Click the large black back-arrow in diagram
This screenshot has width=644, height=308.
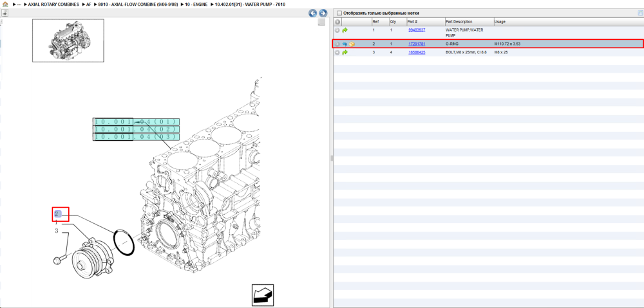pyautogui.click(x=263, y=295)
